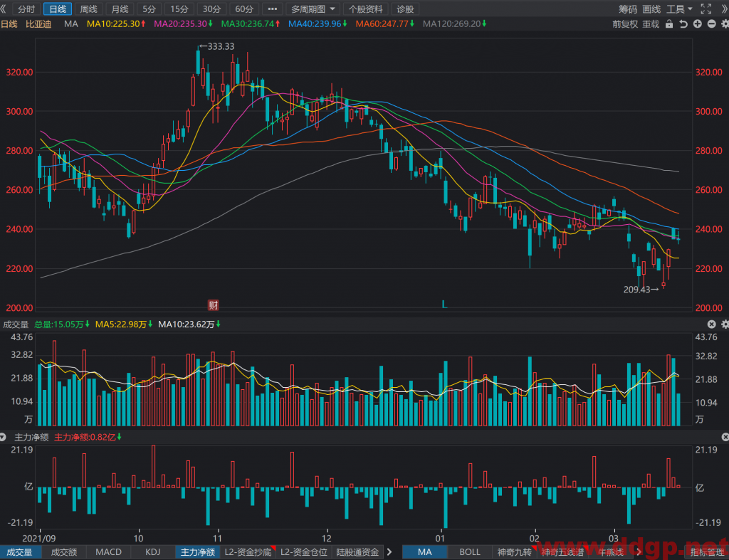Click the L marker on price chart

(444, 305)
